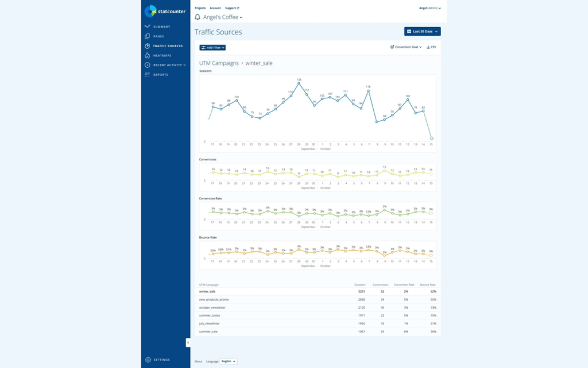
Task: Open the Angel's Coffee project dropdown
Action: (x=223, y=17)
